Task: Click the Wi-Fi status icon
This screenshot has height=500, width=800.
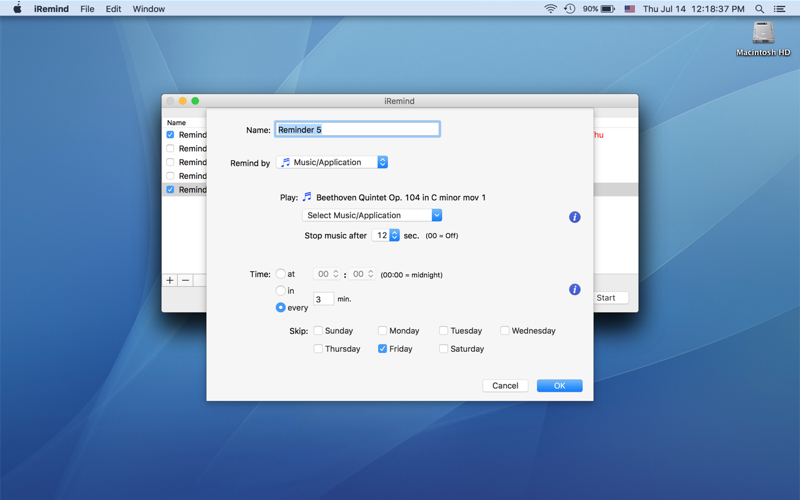Action: [550, 9]
